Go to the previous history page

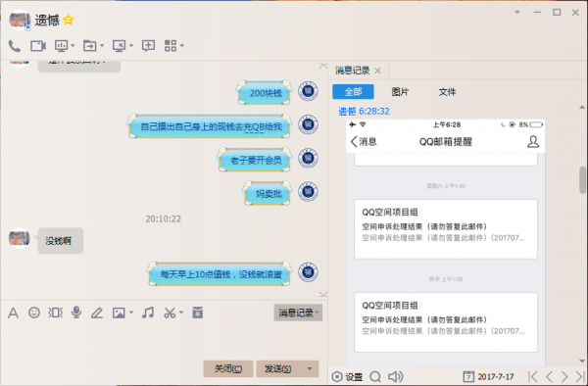pyautogui.click(x=550, y=376)
